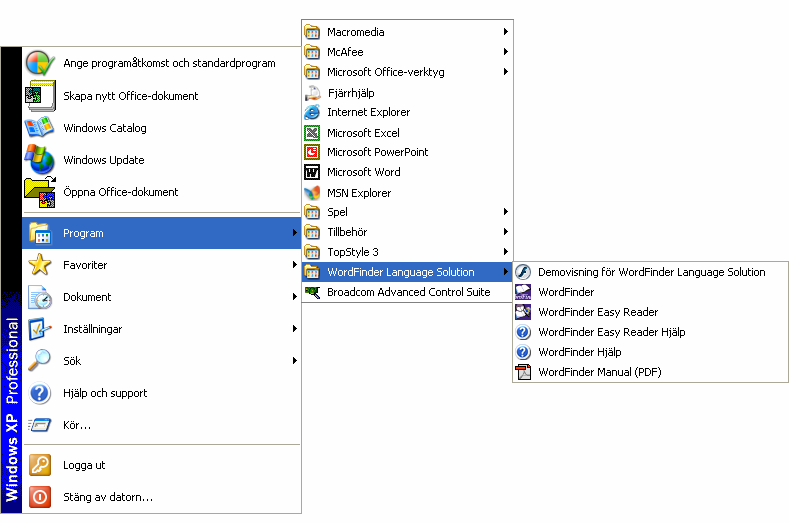Open Windows Catalog entry text

coord(105,128)
